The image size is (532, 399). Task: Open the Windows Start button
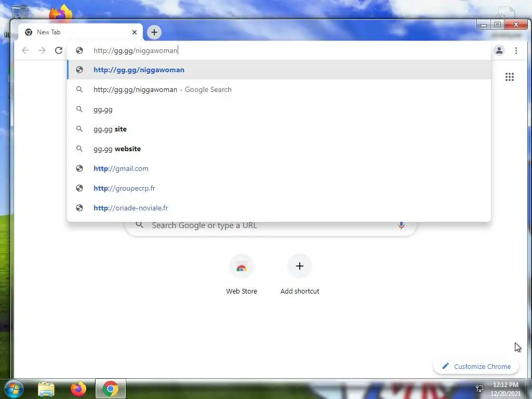[14, 389]
